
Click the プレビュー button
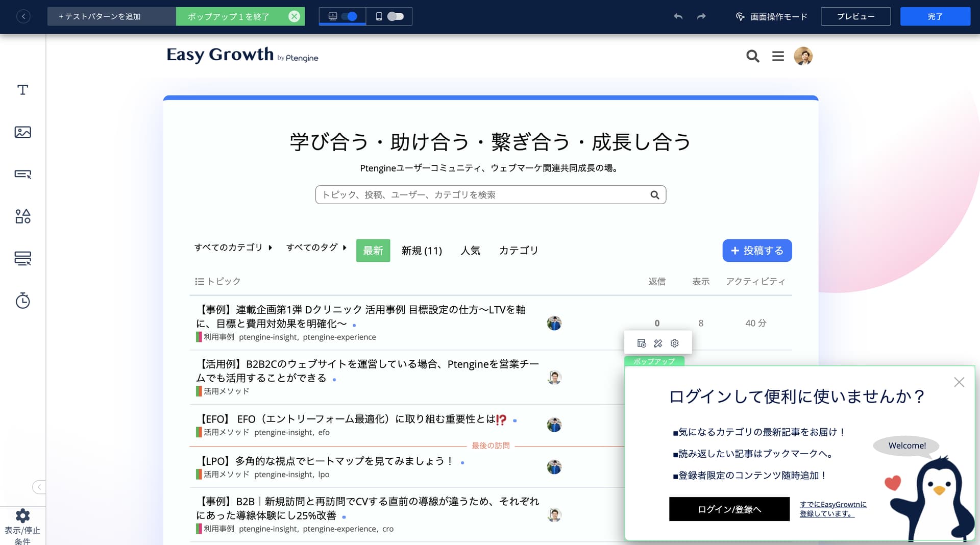[855, 16]
